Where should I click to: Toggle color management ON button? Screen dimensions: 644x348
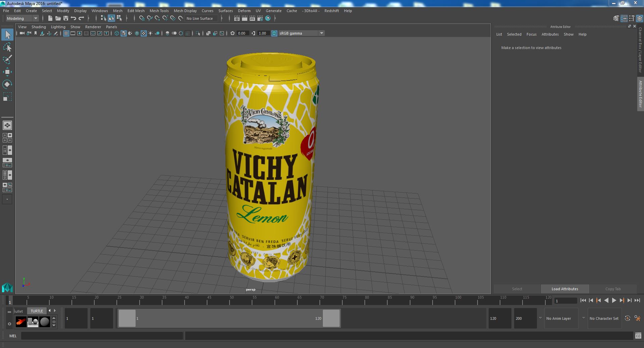tap(274, 33)
